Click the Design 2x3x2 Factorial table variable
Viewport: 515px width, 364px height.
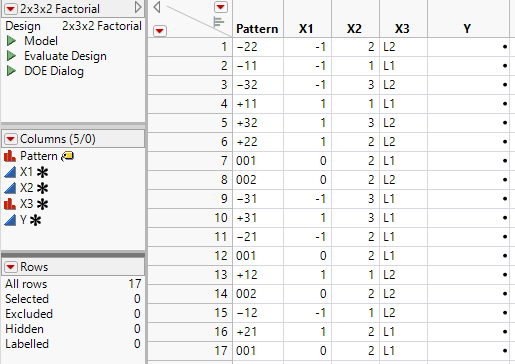(73, 26)
